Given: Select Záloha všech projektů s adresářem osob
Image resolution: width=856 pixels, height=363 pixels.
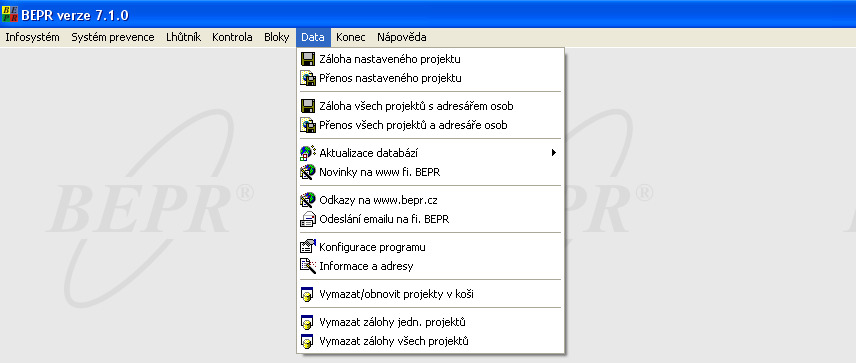Looking at the screenshot, I should click(430, 106).
